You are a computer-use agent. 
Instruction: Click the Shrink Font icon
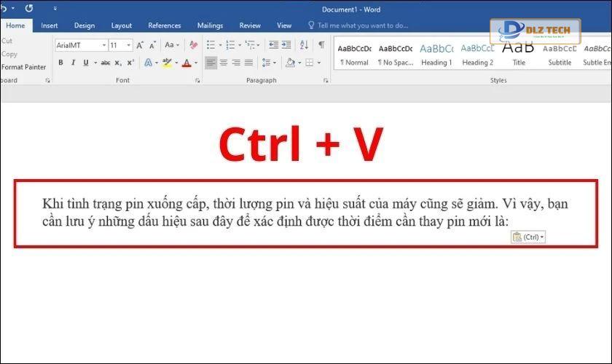[152, 45]
